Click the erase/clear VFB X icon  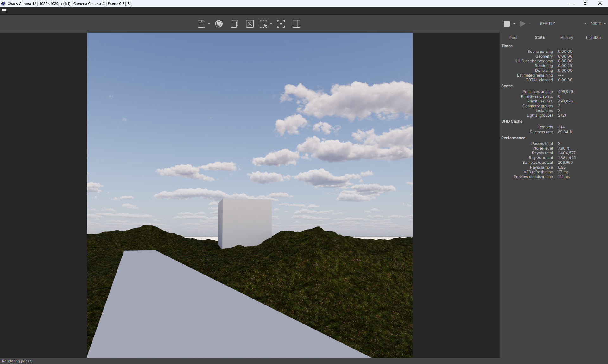250,24
